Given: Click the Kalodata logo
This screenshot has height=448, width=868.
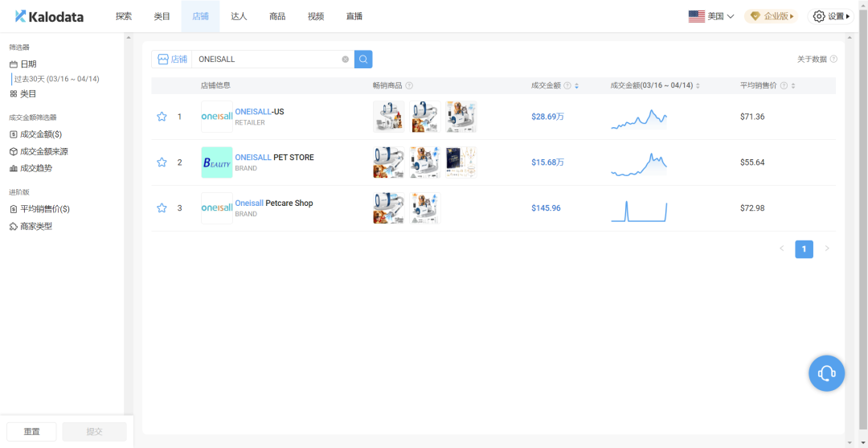Looking at the screenshot, I should point(49,16).
